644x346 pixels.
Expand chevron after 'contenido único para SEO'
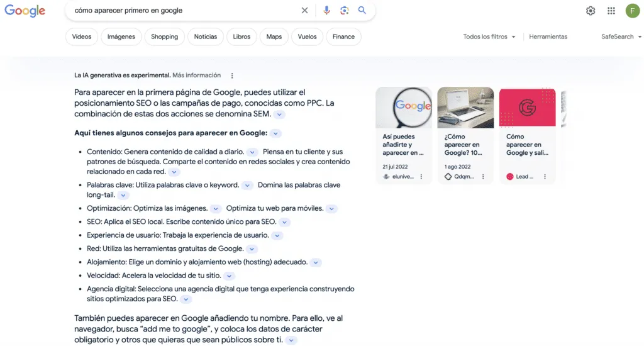click(284, 222)
